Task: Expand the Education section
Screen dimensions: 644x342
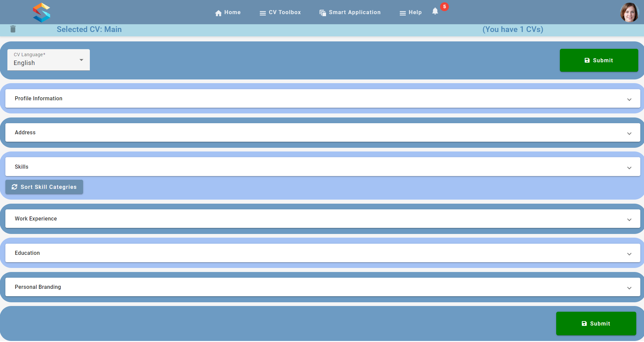Action: pos(323,253)
